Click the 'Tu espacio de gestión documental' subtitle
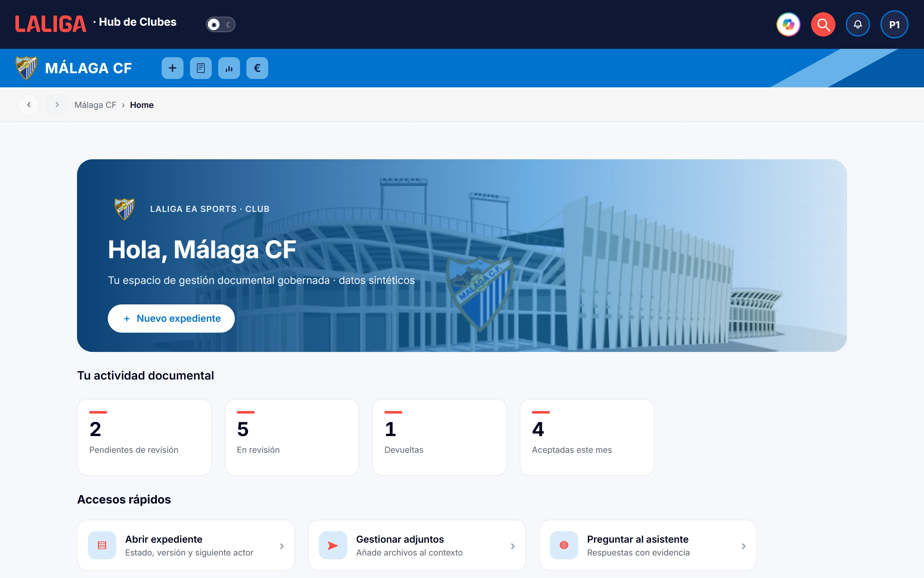This screenshot has width=924, height=578. coord(261,280)
